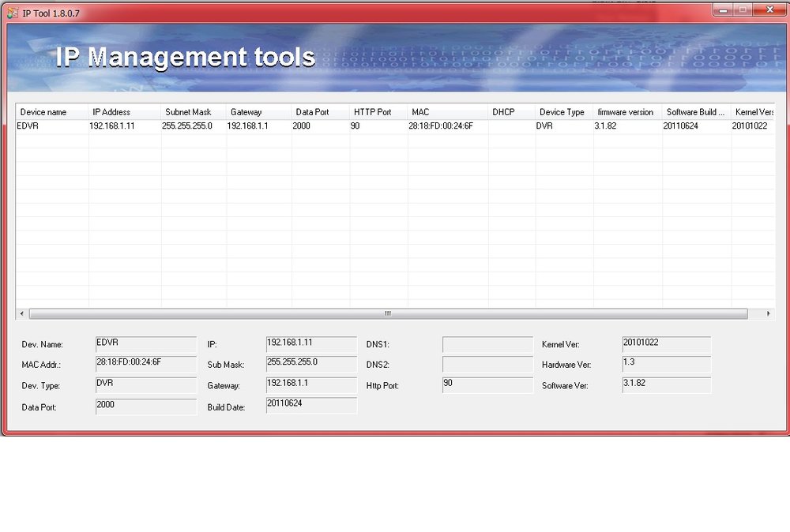Click the IP field showing 192.168.1.11
The height and width of the screenshot is (532, 790).
tap(311, 344)
